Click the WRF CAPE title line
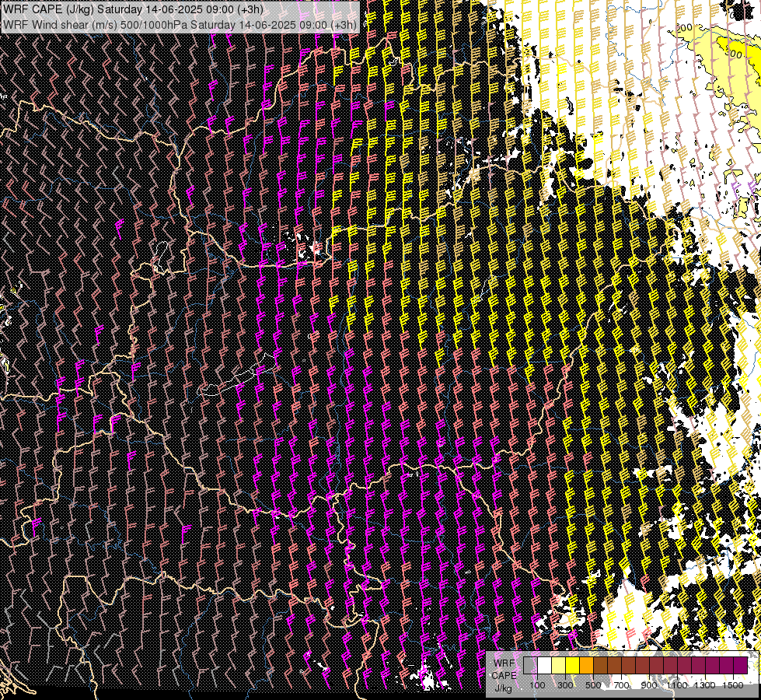The width and height of the screenshot is (761, 700). point(132,9)
